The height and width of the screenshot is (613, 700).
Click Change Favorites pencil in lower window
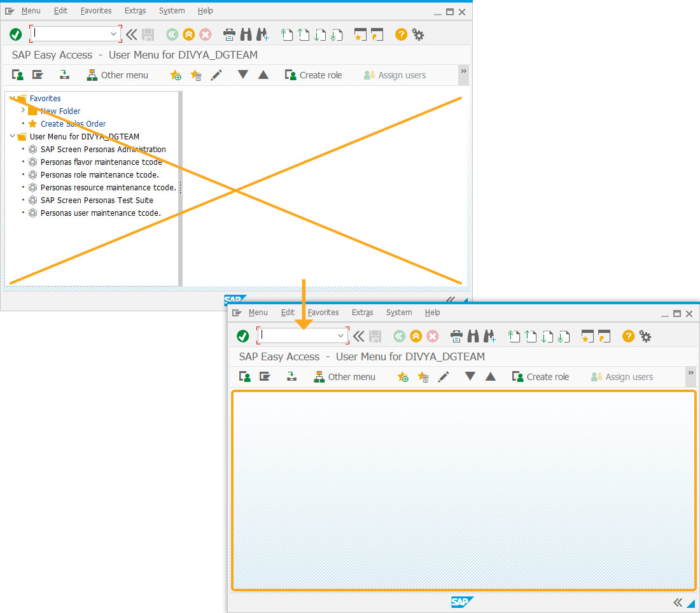click(x=444, y=377)
